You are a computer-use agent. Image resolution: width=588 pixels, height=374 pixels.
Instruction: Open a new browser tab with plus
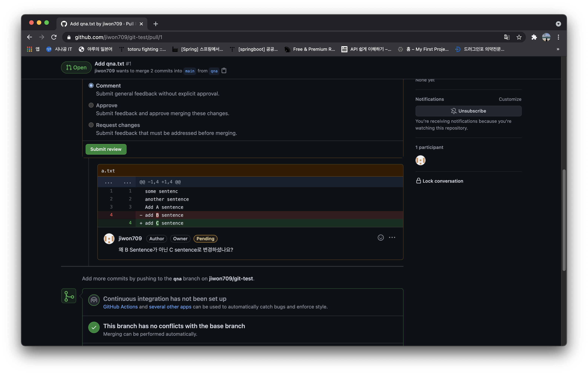pos(156,24)
